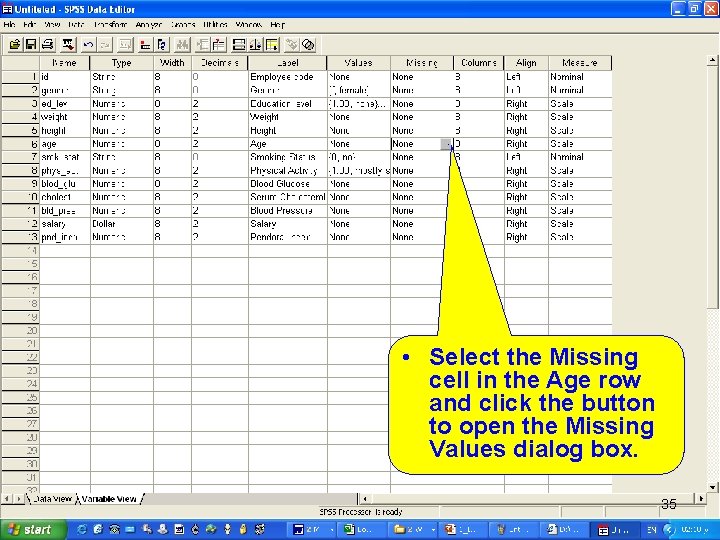This screenshot has height=540, width=720.
Task: Click the SPSS title bar application icon
Action: 7,9
